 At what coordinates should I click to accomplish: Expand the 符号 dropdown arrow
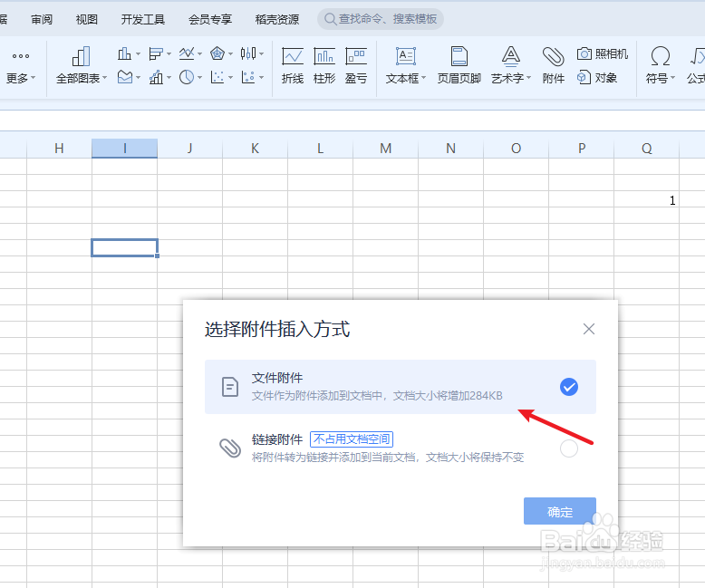tap(673, 78)
